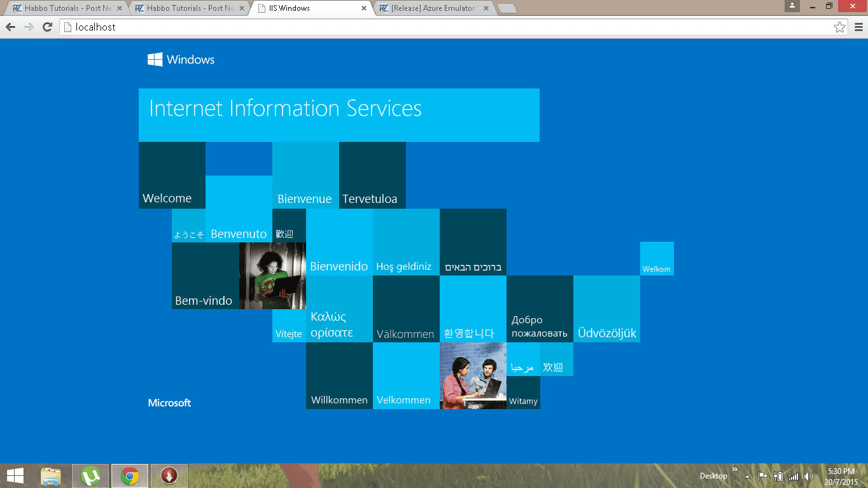Click the Microsoft logo text
Image resolution: width=868 pixels, height=488 pixels.
coord(169,403)
